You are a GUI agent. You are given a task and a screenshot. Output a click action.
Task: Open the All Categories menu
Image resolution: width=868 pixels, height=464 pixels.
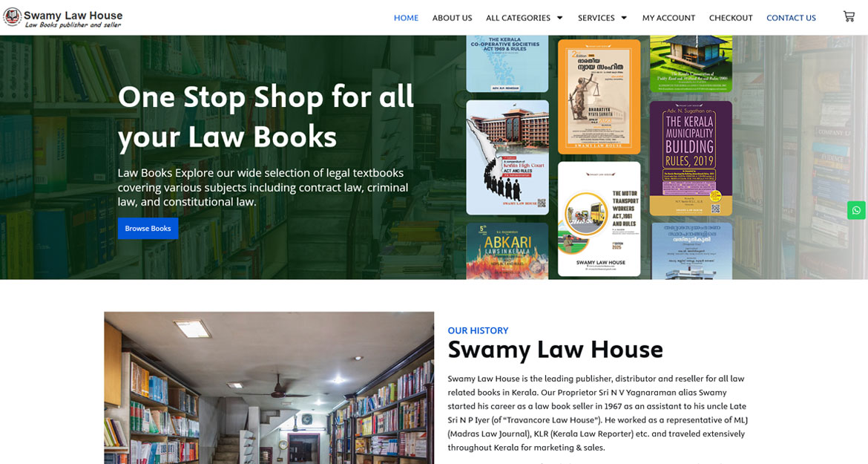click(518, 18)
